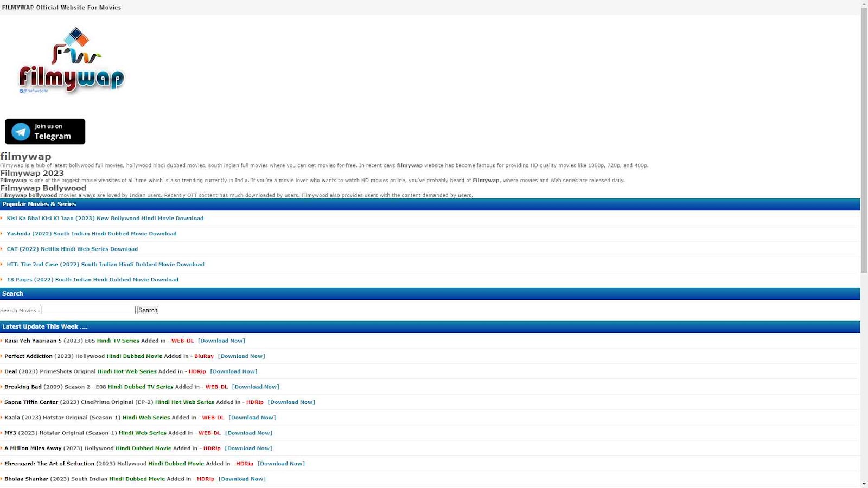Screen dimensions: 868x488
Task: Download Now for Ehrengard movie
Action: click(x=281, y=464)
